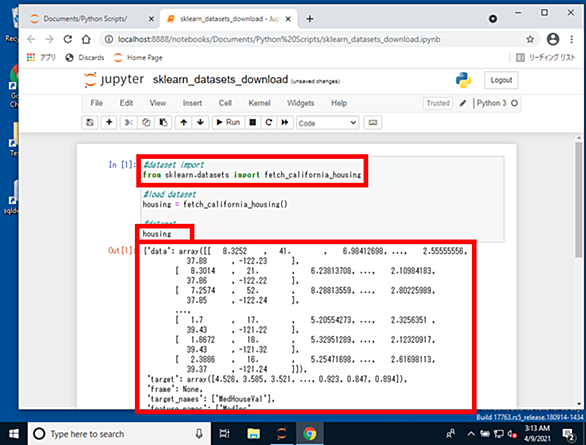Move selected cell down arrow
Viewport: 586px width, 445px height.
[x=200, y=123]
